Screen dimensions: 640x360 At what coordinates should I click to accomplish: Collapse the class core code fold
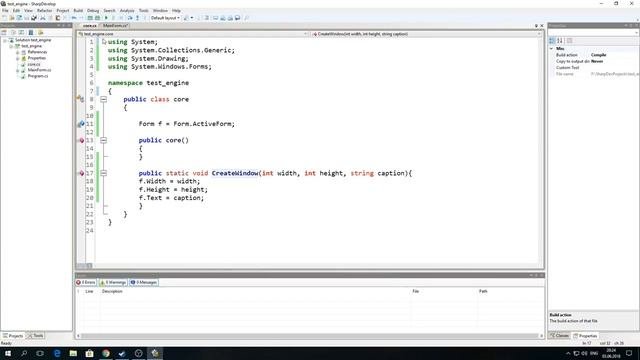pos(104,99)
